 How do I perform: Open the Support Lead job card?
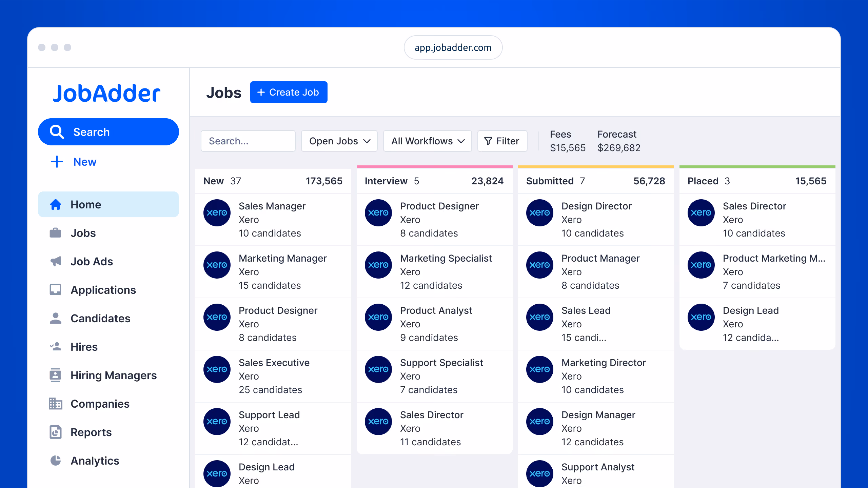pos(273,428)
